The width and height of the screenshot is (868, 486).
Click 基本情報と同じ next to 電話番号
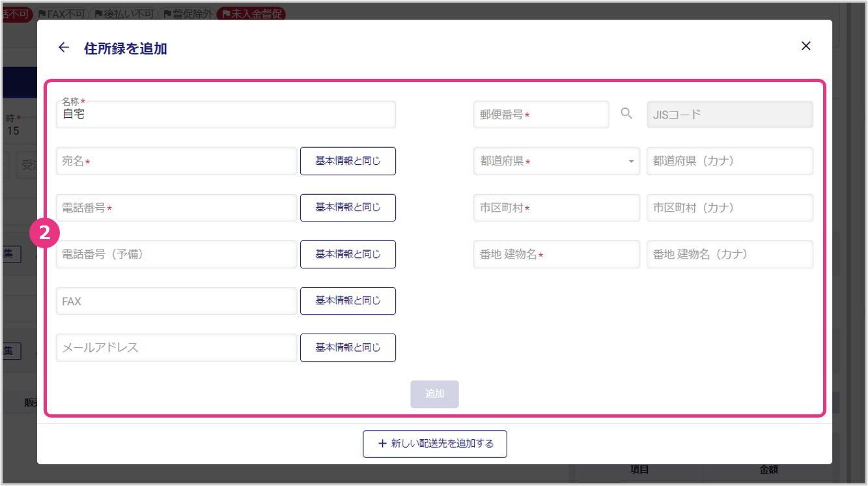click(348, 208)
